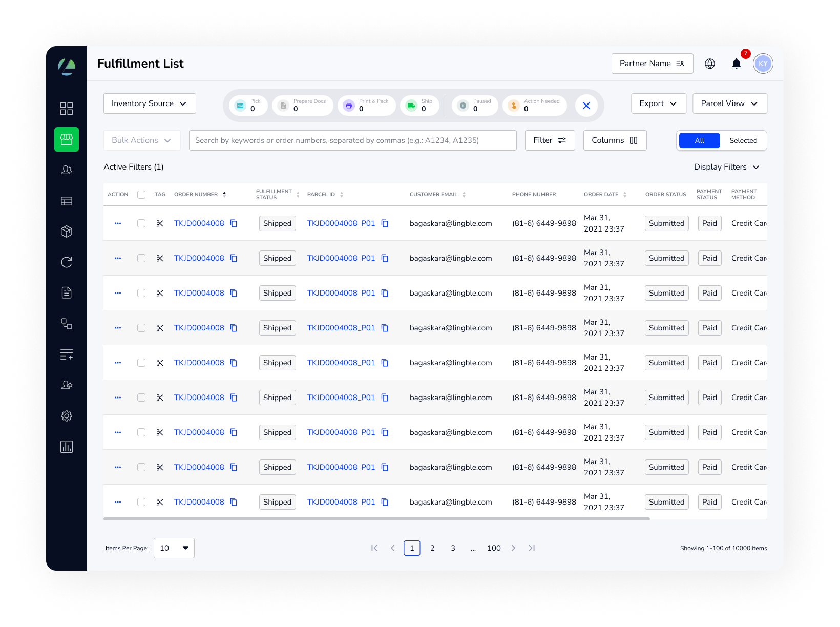
Task: Open the Export dropdown
Action: click(658, 103)
